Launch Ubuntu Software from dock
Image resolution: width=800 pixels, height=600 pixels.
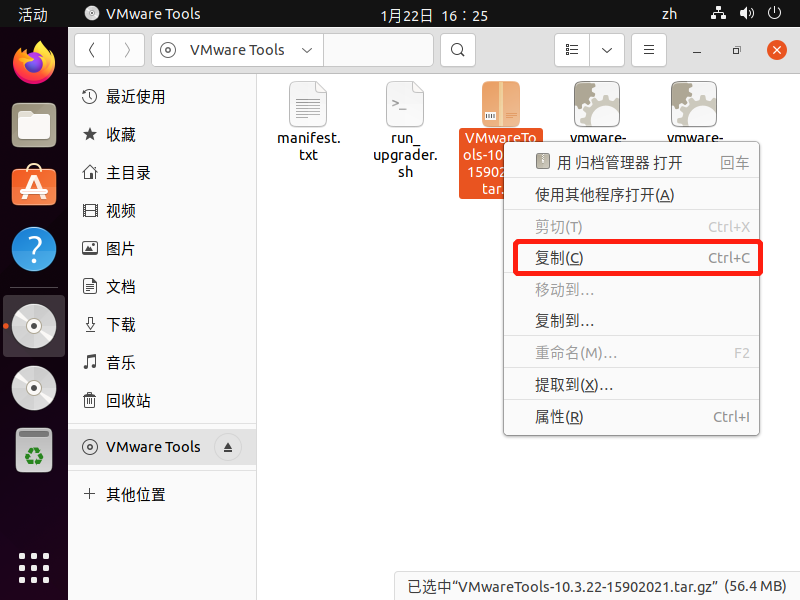pyautogui.click(x=34, y=185)
